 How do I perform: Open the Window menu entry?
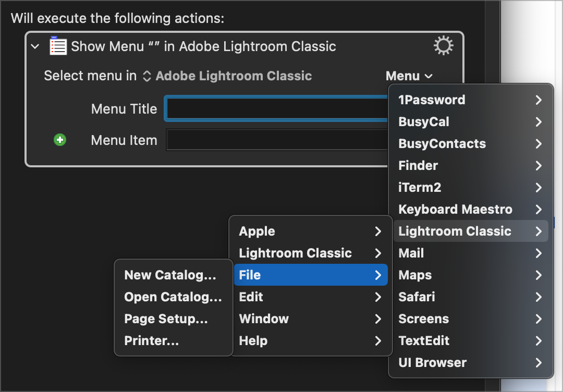pyautogui.click(x=311, y=319)
